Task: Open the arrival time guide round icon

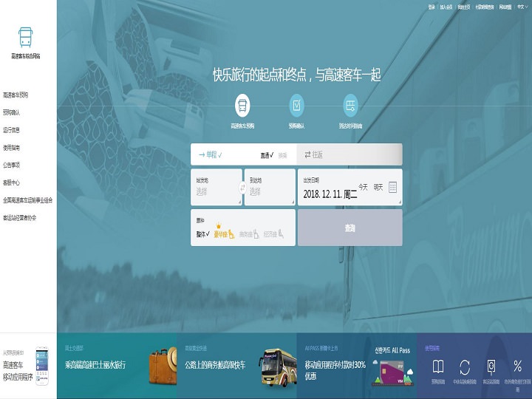Action: coord(350,105)
